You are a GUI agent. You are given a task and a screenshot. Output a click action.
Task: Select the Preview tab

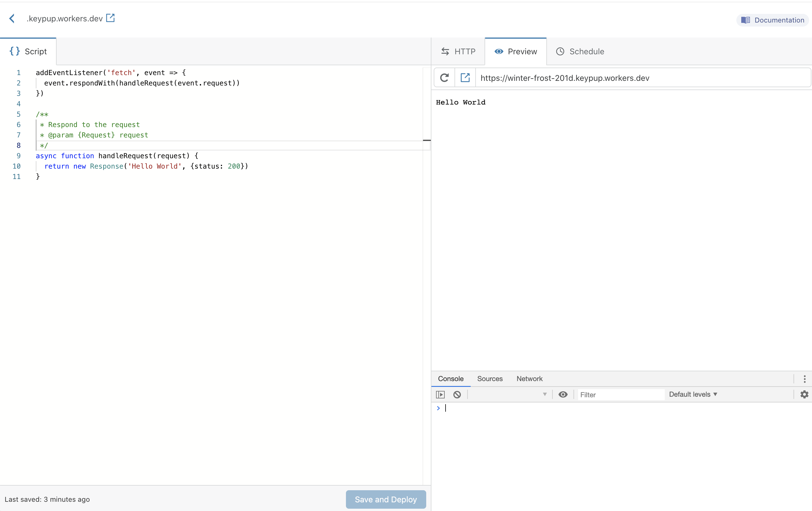pyautogui.click(x=516, y=52)
